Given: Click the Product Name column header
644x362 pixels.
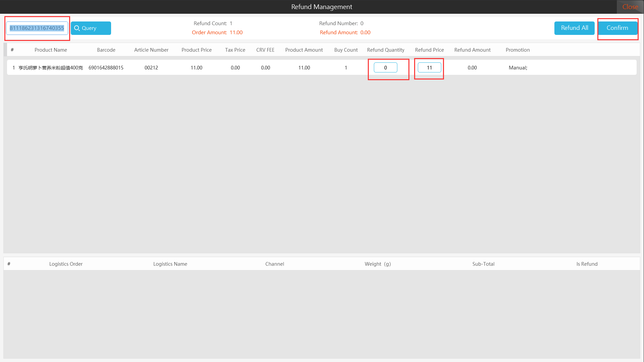Looking at the screenshot, I should pos(51,50).
